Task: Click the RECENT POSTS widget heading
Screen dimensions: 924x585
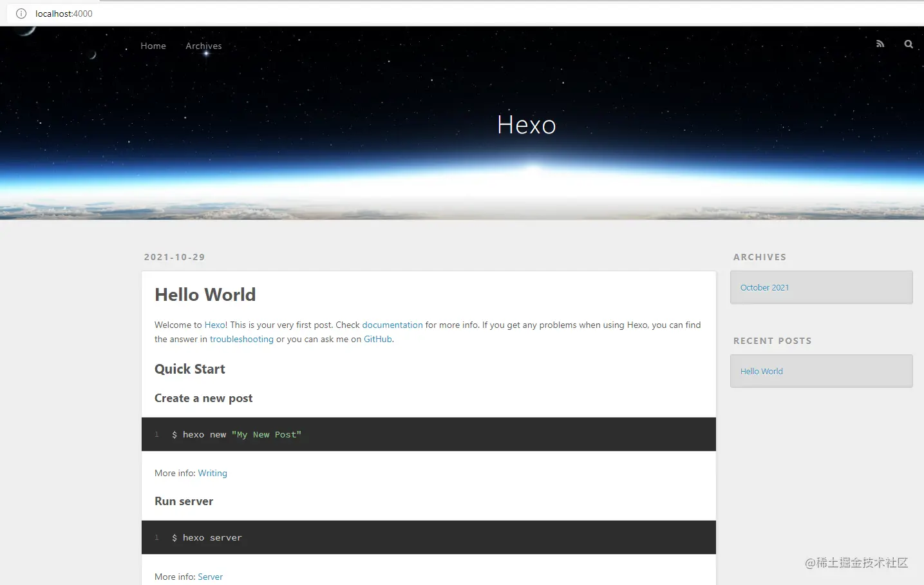Action: click(772, 341)
